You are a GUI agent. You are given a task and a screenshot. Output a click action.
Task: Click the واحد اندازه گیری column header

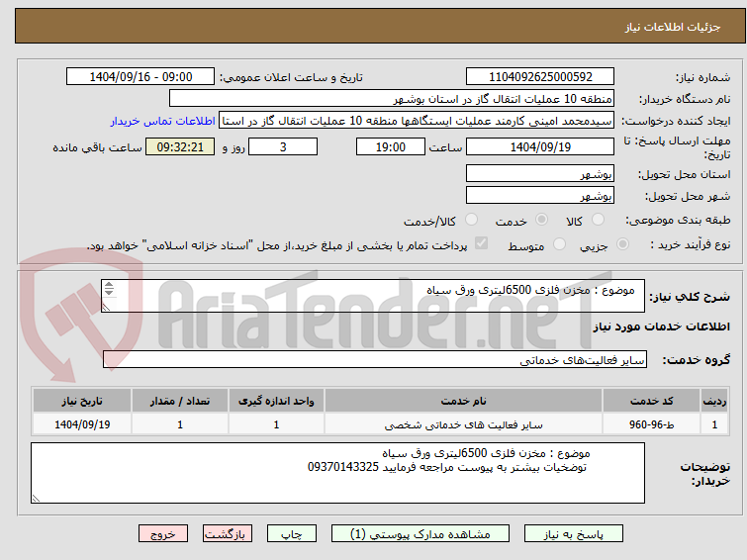coord(276,401)
